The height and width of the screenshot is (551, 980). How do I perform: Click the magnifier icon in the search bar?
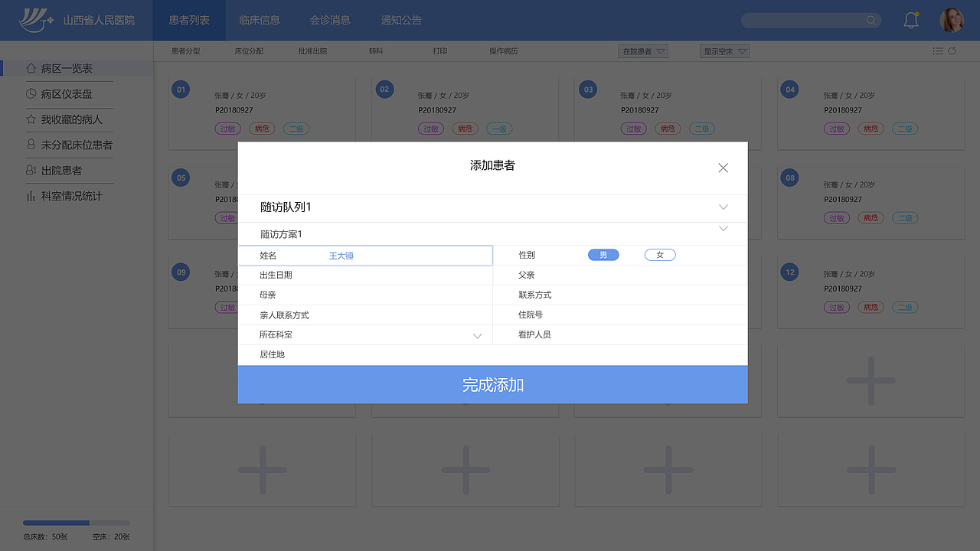[871, 21]
